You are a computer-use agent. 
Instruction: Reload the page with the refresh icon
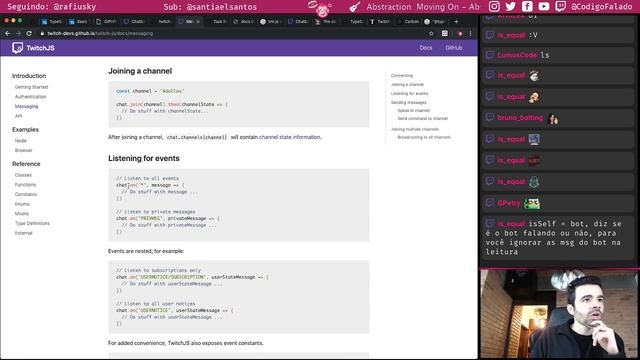[x=29, y=33]
